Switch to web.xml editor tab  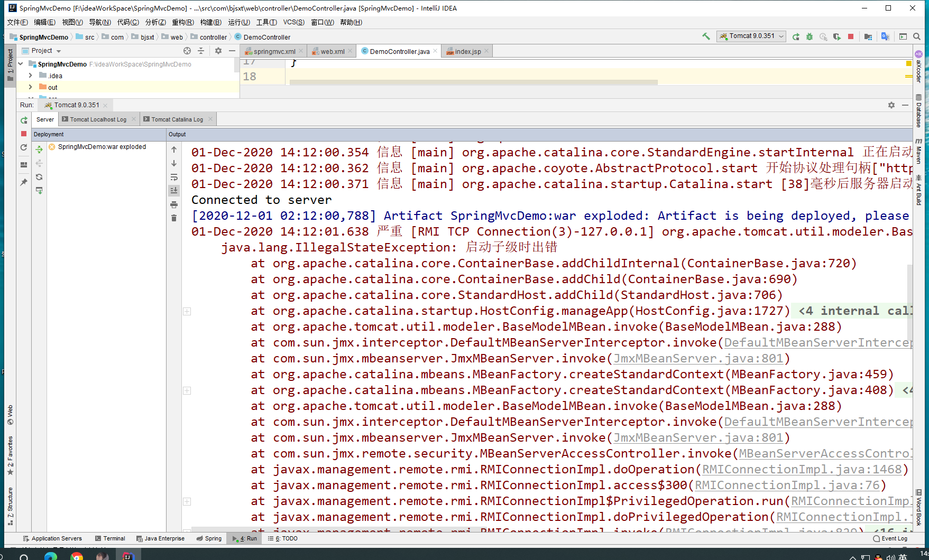coord(332,51)
